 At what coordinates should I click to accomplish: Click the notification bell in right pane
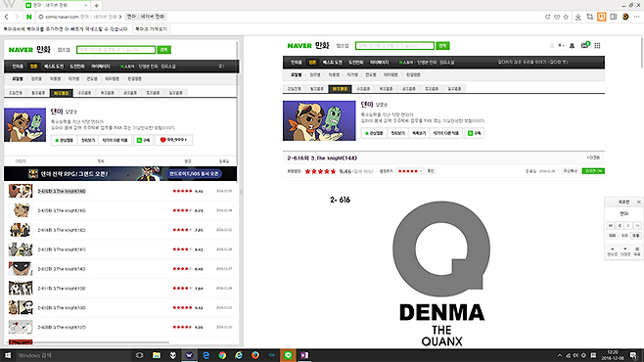pos(572,46)
